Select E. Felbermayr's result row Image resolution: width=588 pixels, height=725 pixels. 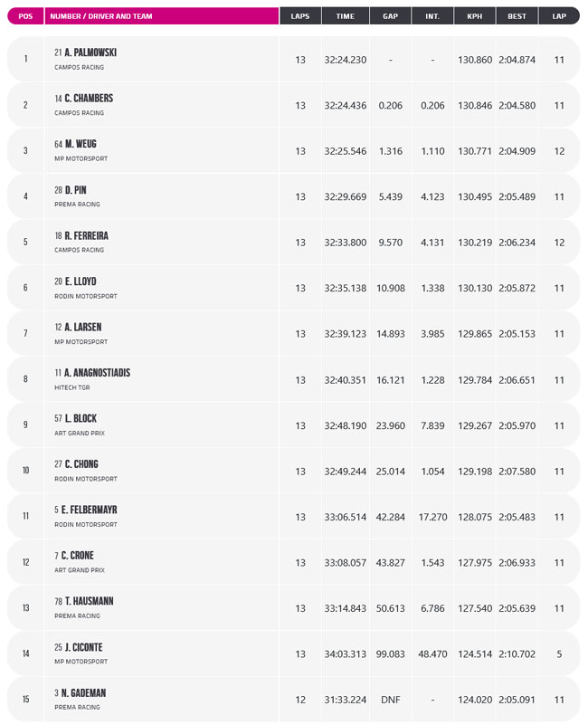293,517
